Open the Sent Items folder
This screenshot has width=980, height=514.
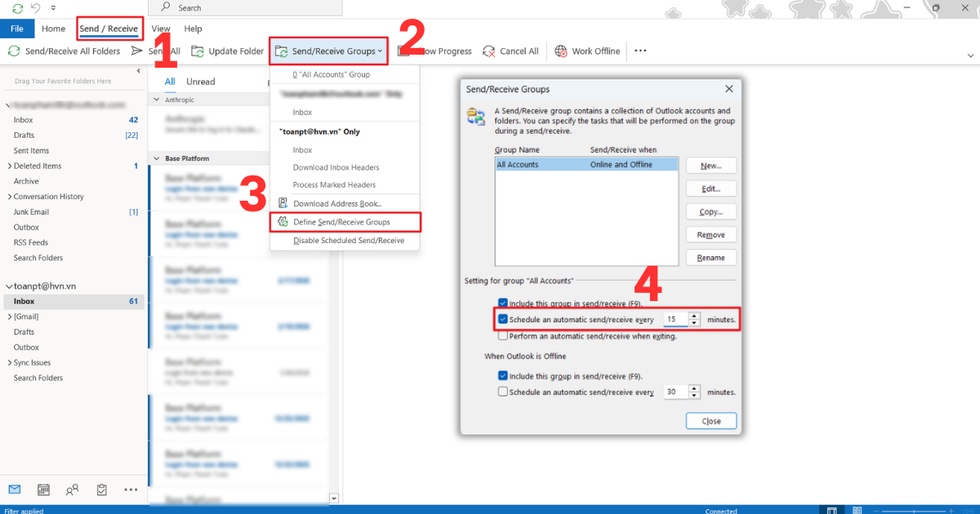point(31,150)
